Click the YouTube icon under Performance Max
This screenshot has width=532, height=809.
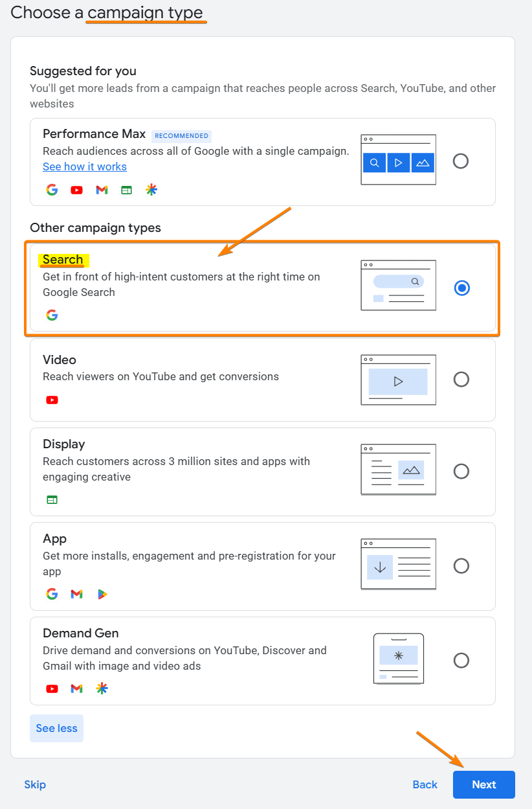[x=77, y=190]
